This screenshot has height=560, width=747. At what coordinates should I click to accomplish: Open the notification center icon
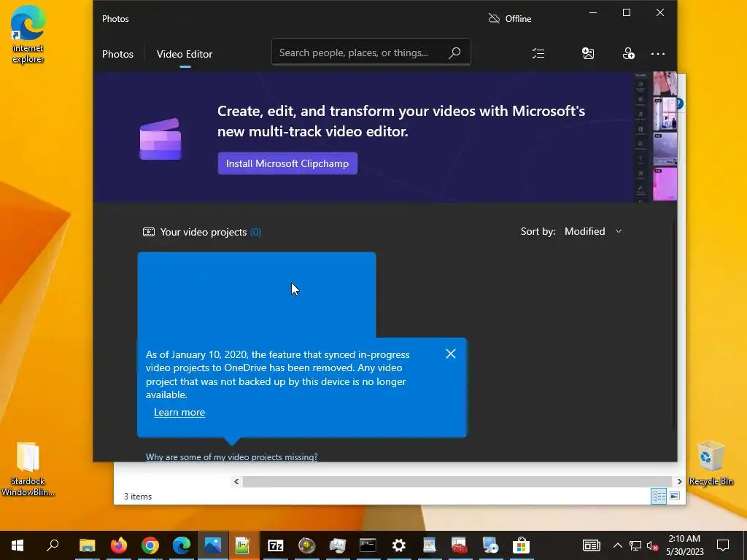[723, 545]
